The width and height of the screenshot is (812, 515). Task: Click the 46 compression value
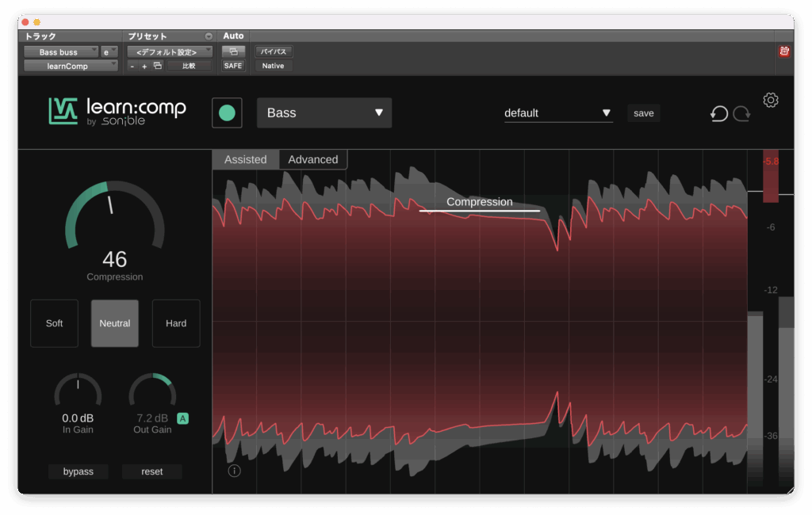point(114,259)
